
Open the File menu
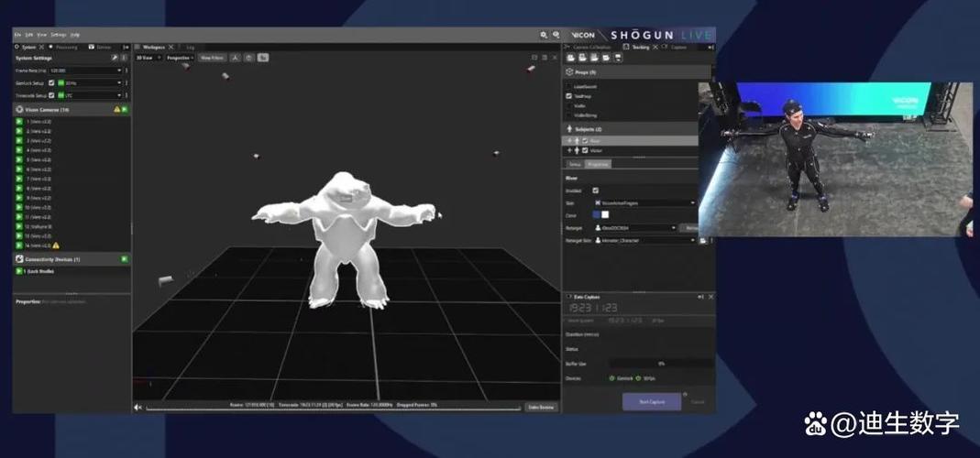point(17,35)
